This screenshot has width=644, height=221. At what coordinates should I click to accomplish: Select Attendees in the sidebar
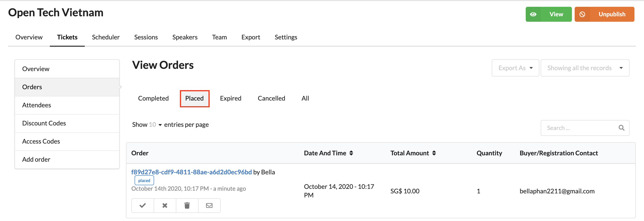pos(67,105)
